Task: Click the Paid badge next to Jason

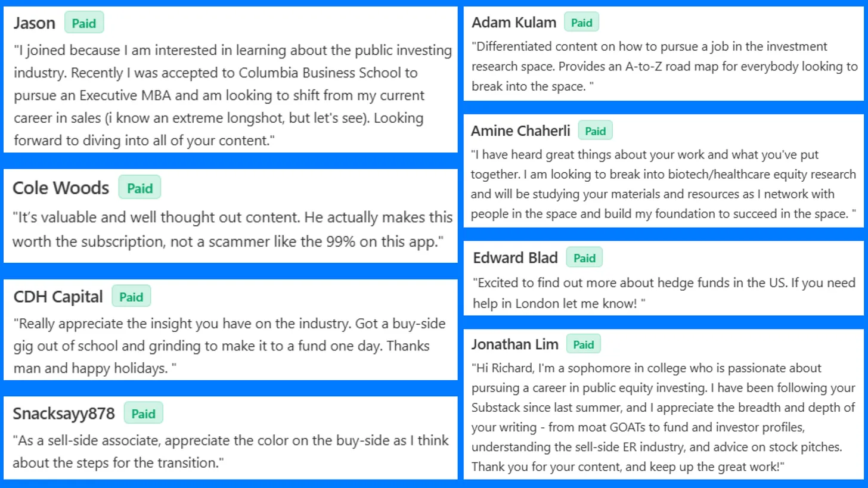Action: tap(84, 23)
